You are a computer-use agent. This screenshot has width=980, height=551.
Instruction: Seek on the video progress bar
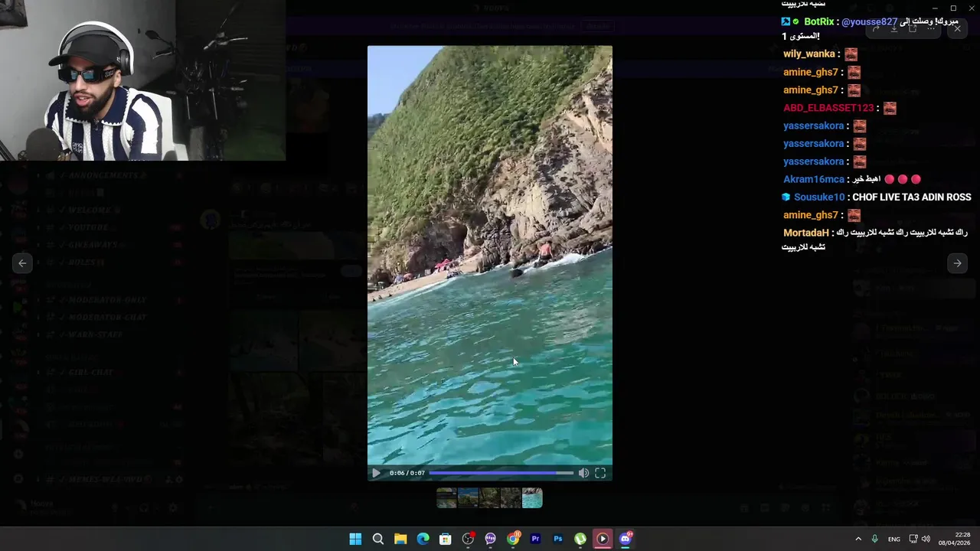(501, 473)
